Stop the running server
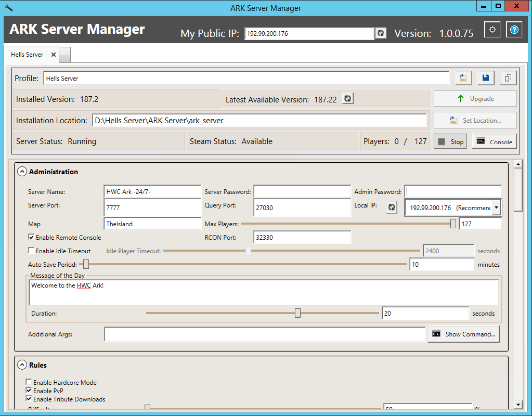The height and width of the screenshot is (416, 532). tap(450, 141)
